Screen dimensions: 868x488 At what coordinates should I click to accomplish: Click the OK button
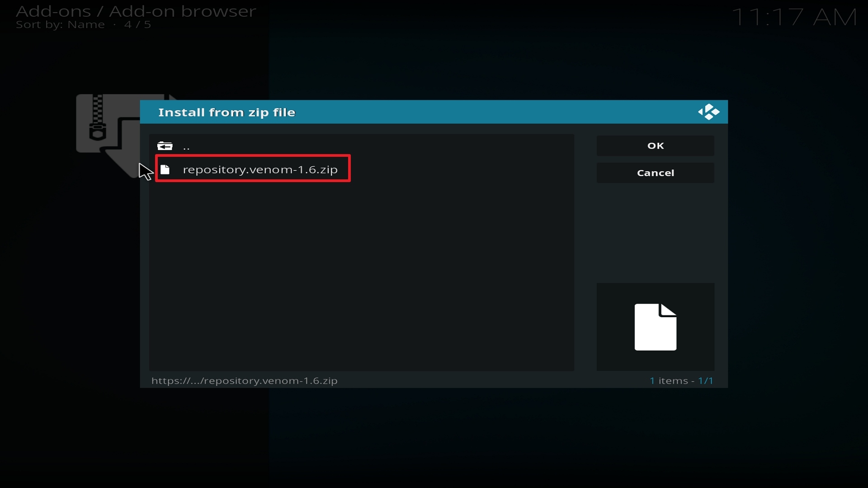(x=656, y=146)
